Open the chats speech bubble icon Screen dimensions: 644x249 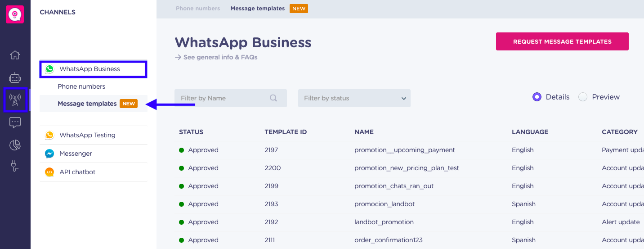click(x=15, y=122)
